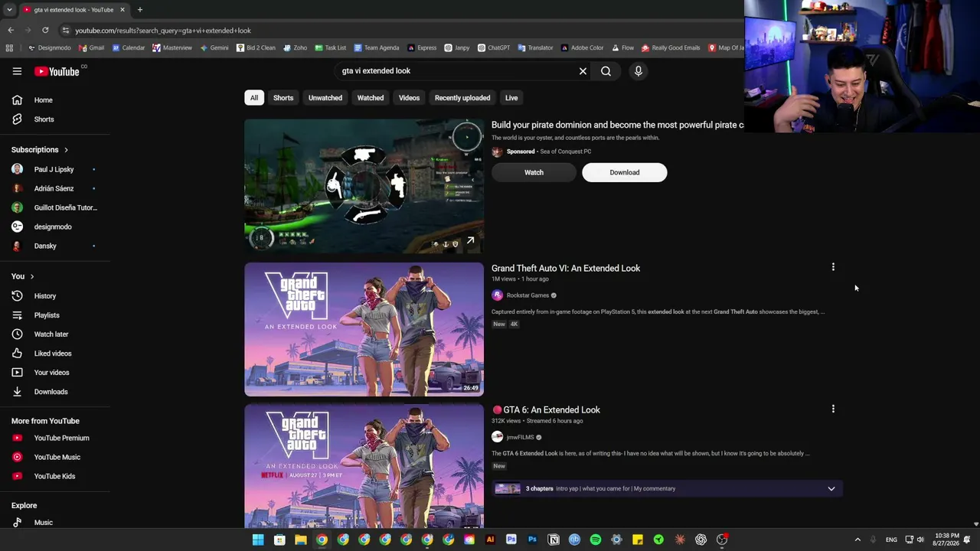Start voice search with the microphone

[x=638, y=71]
